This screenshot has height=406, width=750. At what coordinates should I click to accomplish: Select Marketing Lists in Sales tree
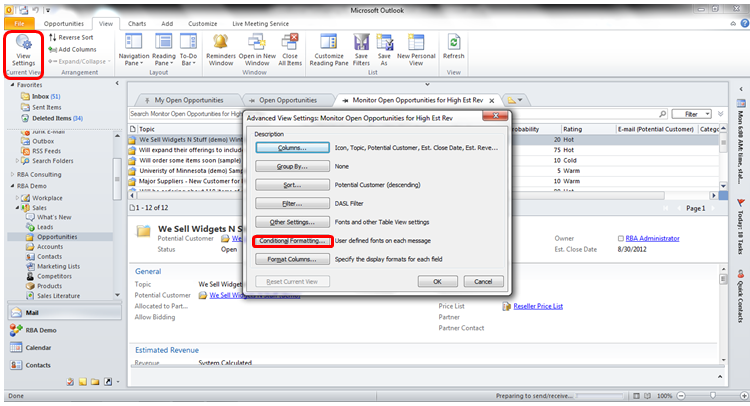click(x=58, y=266)
